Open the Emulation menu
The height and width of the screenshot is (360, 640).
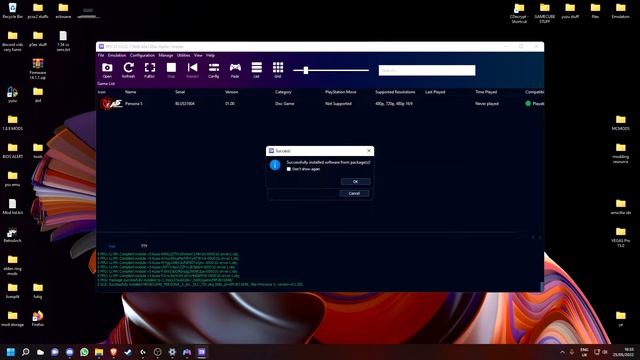(x=117, y=55)
